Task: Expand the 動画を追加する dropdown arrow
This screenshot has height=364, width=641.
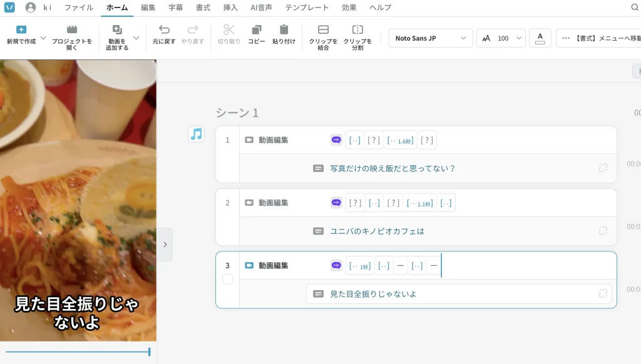Action: tap(136, 38)
